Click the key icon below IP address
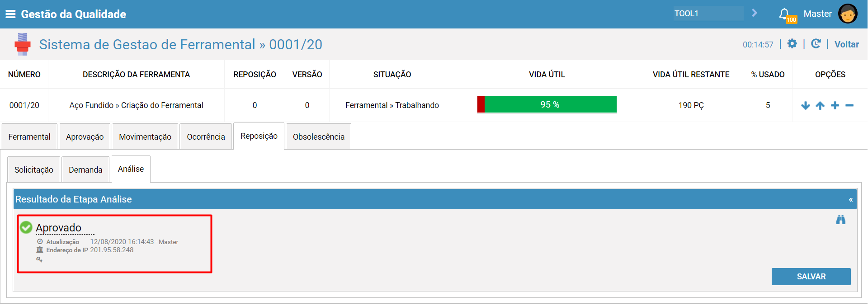This screenshot has width=868, height=306. click(x=39, y=259)
